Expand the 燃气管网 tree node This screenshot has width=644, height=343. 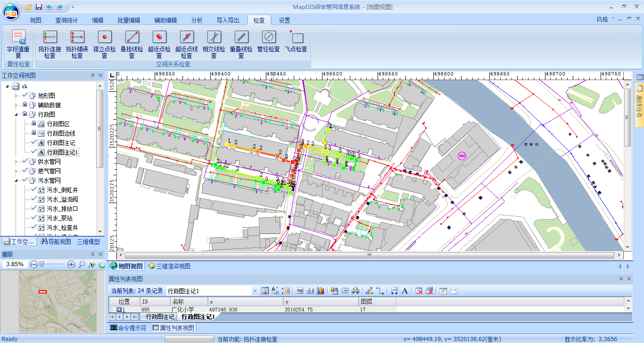coord(16,171)
